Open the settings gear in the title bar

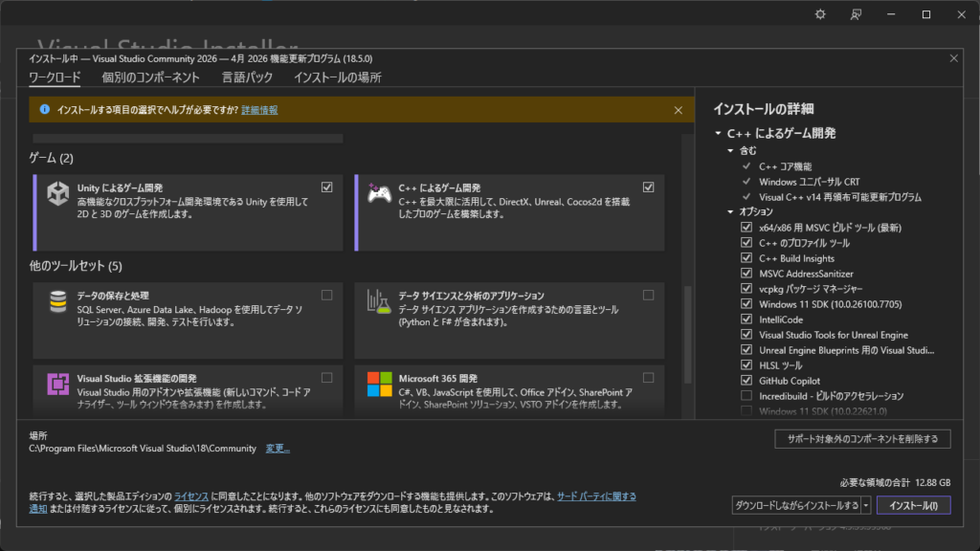(x=819, y=14)
